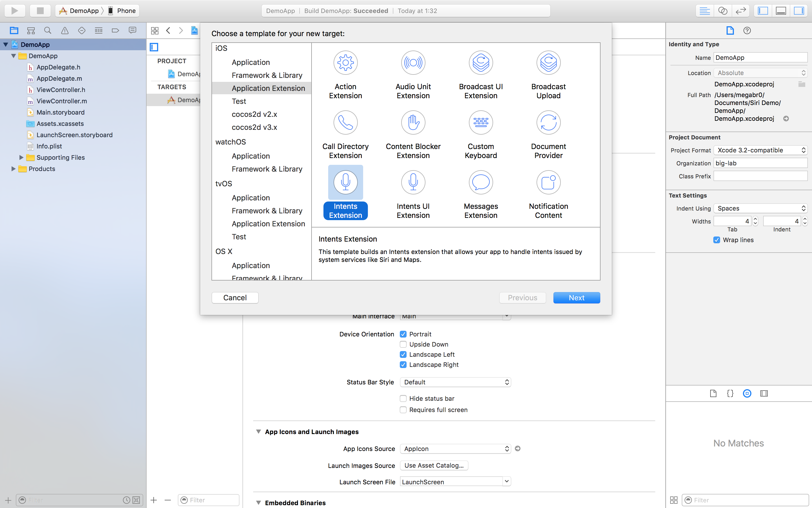Uncheck Portrait orientation
This screenshot has height=508, width=812.
click(x=403, y=334)
